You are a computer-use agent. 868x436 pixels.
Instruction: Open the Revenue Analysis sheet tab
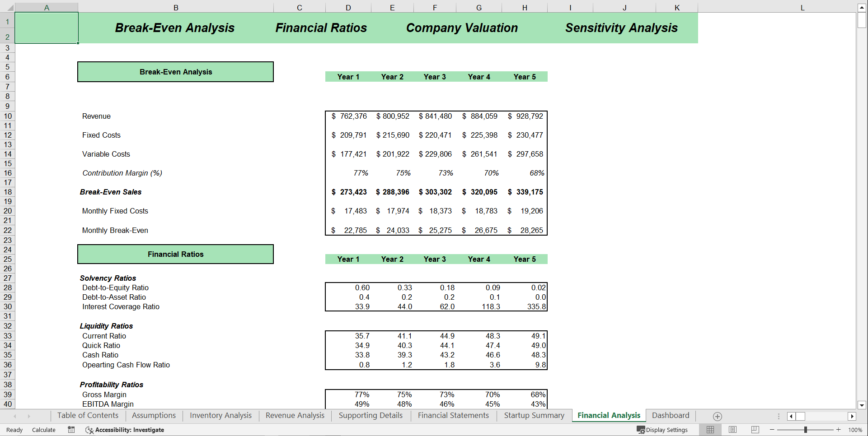295,415
